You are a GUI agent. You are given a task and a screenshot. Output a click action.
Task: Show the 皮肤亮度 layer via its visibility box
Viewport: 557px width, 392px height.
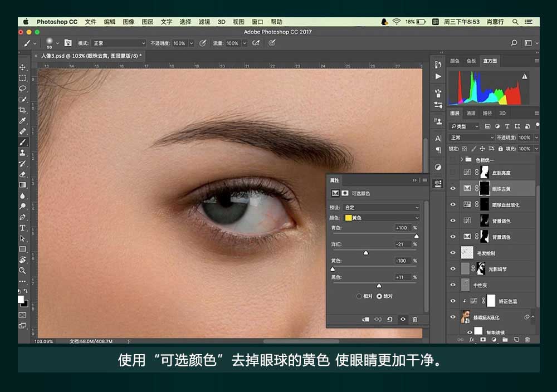pos(453,173)
